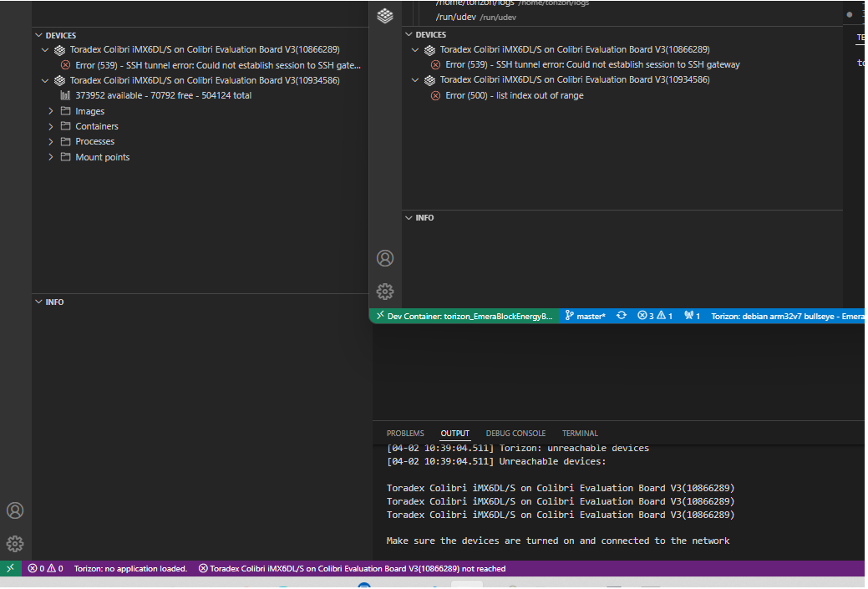Image resolution: width=868 pixels, height=589 pixels.
Task: Click the Synchronize Changes icon in the blue status bar
Action: point(622,316)
